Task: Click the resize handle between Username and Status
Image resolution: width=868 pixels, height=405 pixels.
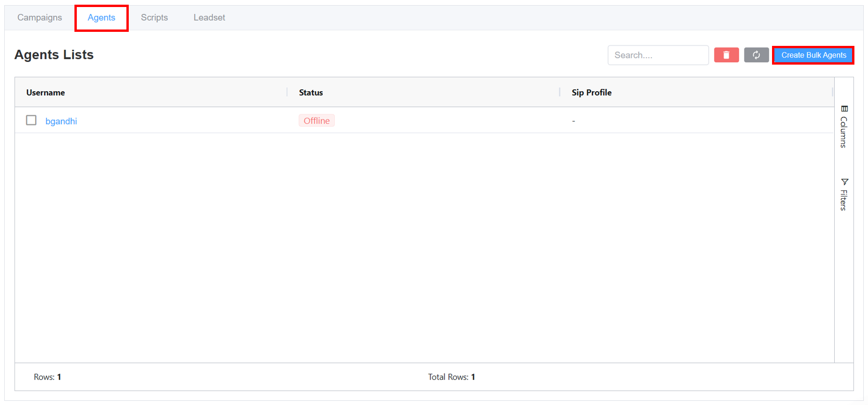Action: point(287,92)
